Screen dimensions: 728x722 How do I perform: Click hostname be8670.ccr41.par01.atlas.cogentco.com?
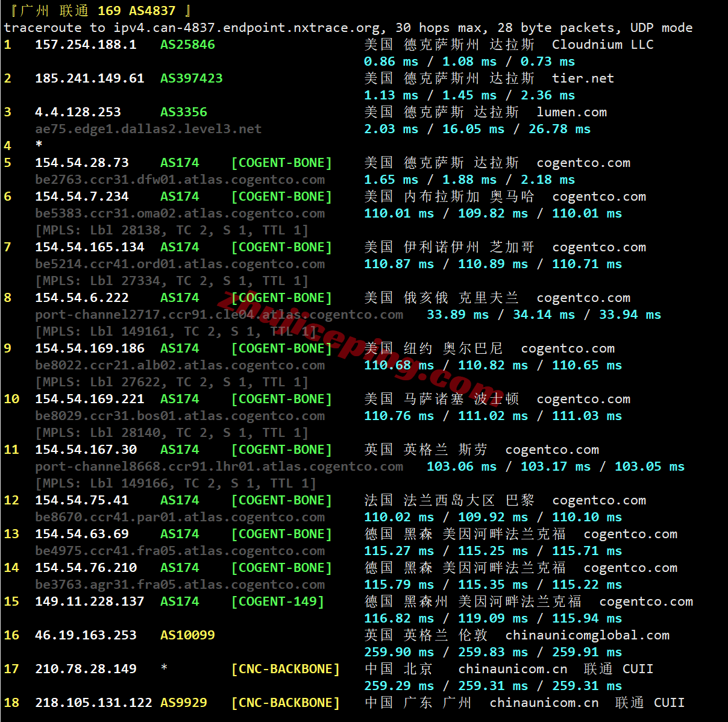pos(180,517)
